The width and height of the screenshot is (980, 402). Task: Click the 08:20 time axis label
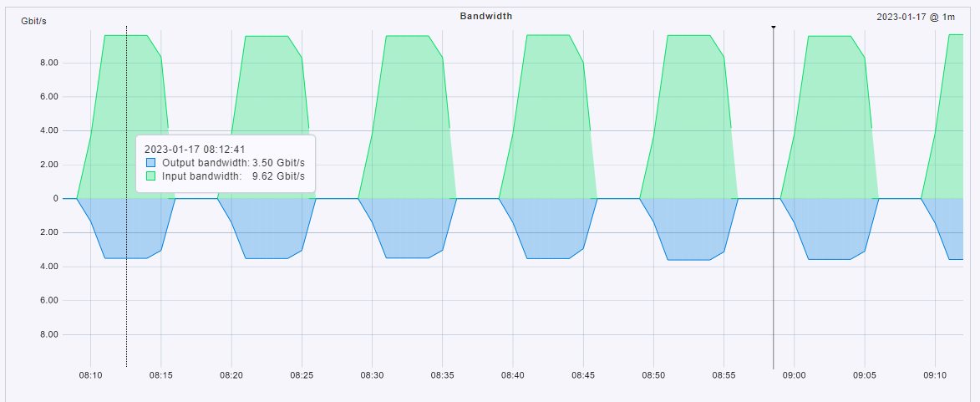(x=231, y=375)
